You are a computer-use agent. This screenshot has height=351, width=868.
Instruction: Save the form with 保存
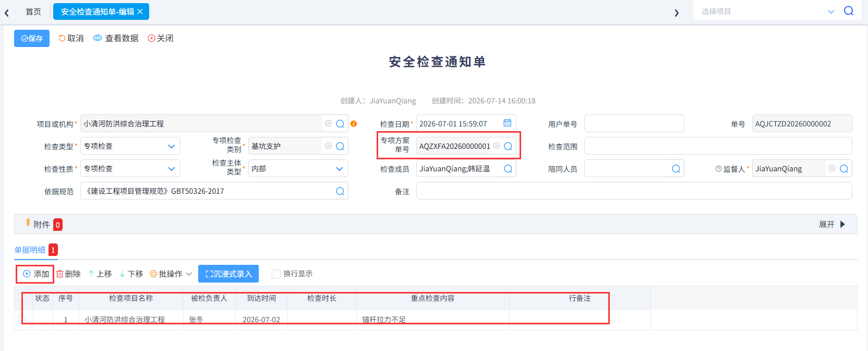[32, 38]
